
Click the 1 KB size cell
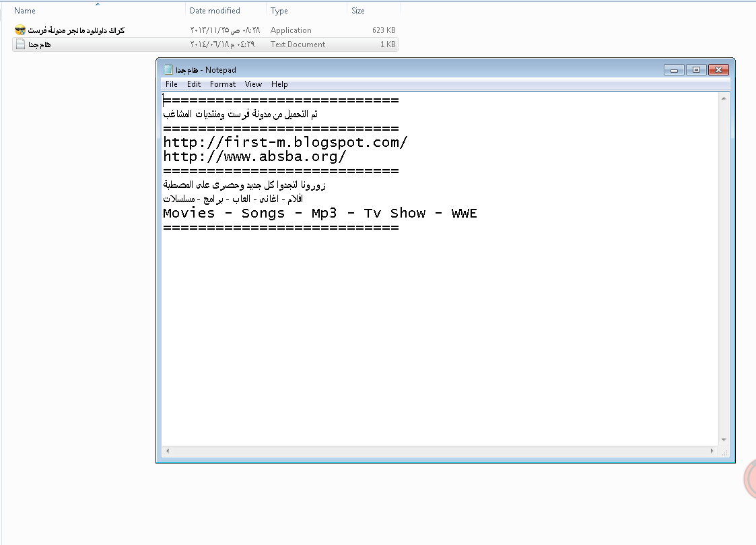[388, 44]
